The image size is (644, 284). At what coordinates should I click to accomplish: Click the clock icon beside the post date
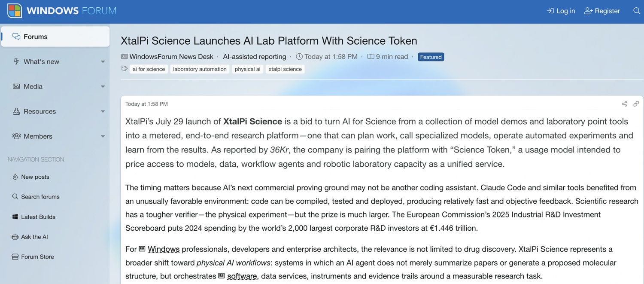[x=299, y=57]
